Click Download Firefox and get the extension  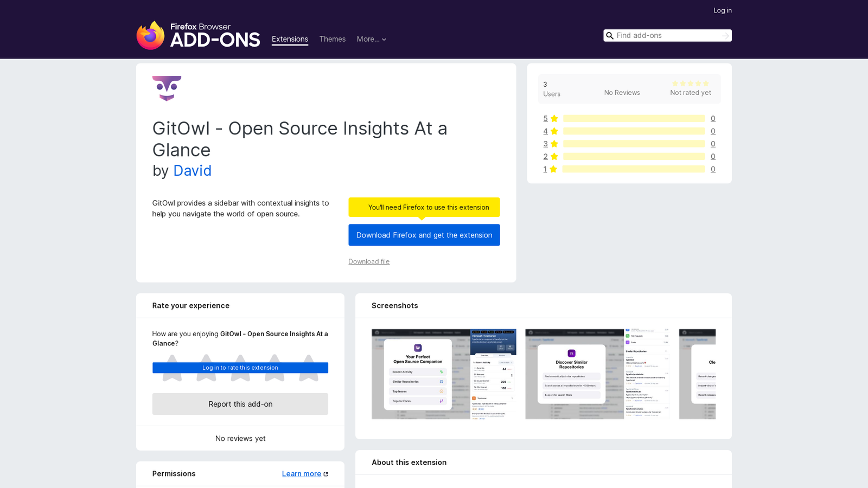click(x=424, y=235)
